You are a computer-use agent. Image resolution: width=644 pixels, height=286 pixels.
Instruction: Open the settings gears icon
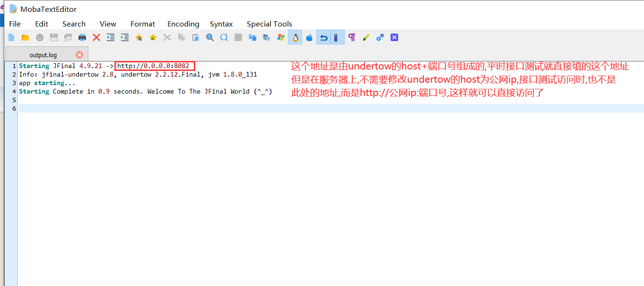pyautogui.click(x=380, y=37)
